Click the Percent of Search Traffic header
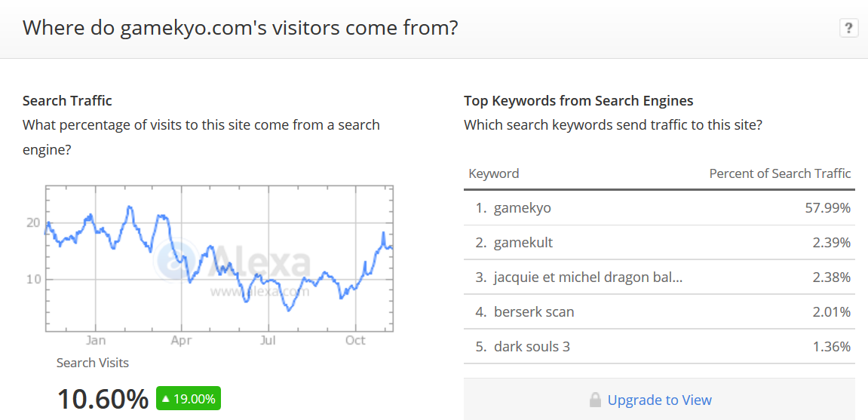The width and height of the screenshot is (868, 420). [780, 173]
